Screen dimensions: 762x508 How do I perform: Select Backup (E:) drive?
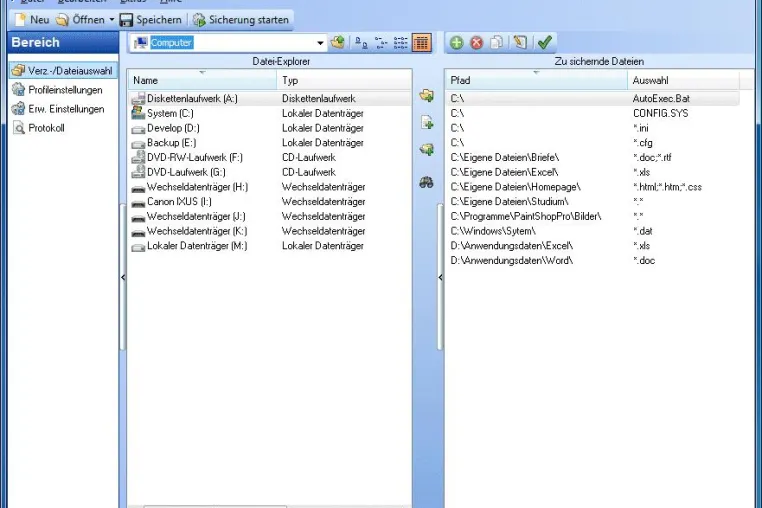(x=270, y=143)
